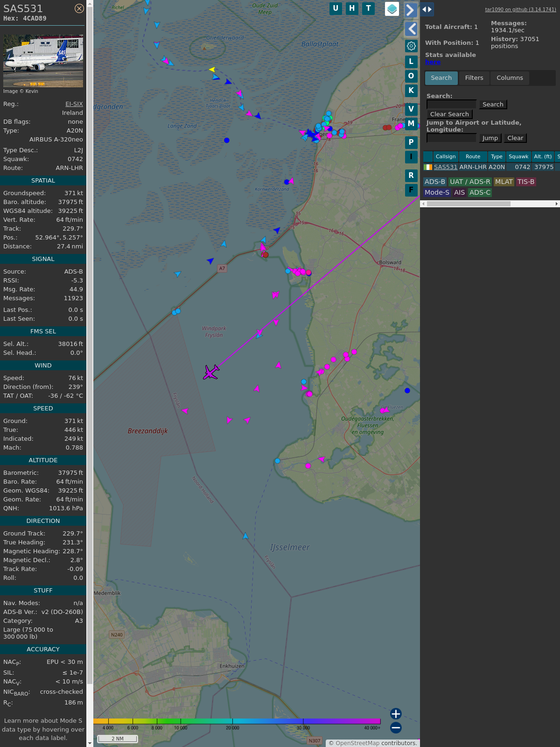Click the Route value ARN-LHR in info panel

[x=69, y=168]
